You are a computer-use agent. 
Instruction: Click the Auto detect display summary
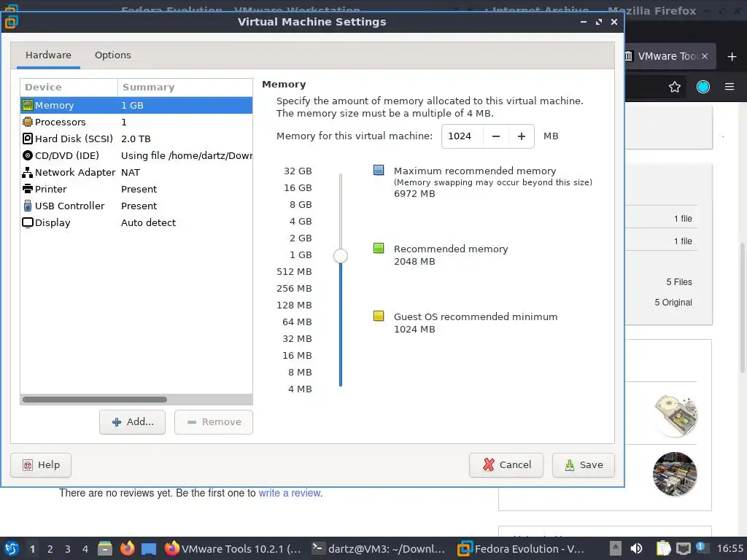click(148, 222)
